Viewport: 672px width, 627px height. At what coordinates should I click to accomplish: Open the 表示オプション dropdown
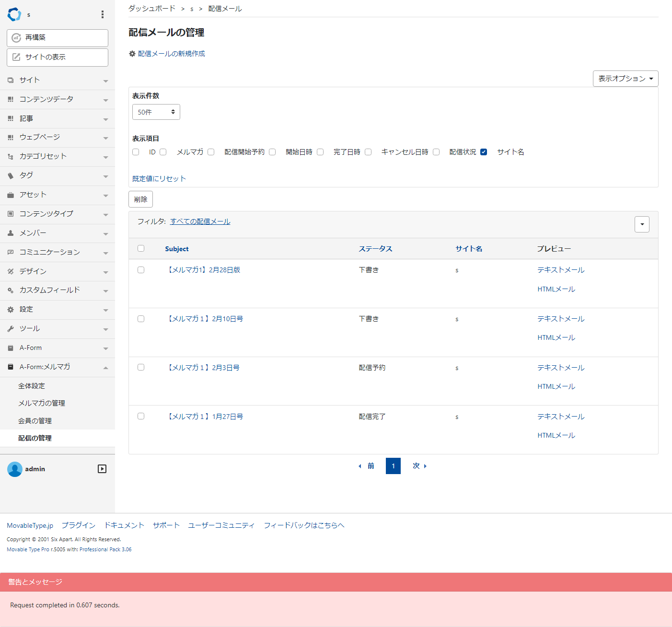626,79
